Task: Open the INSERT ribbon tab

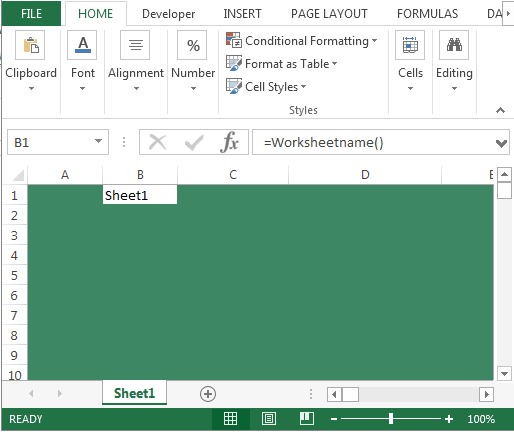Action: tap(242, 14)
